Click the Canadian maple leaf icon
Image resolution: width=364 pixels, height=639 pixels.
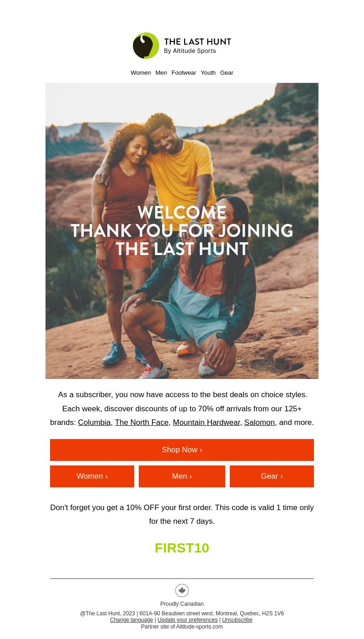point(182,591)
